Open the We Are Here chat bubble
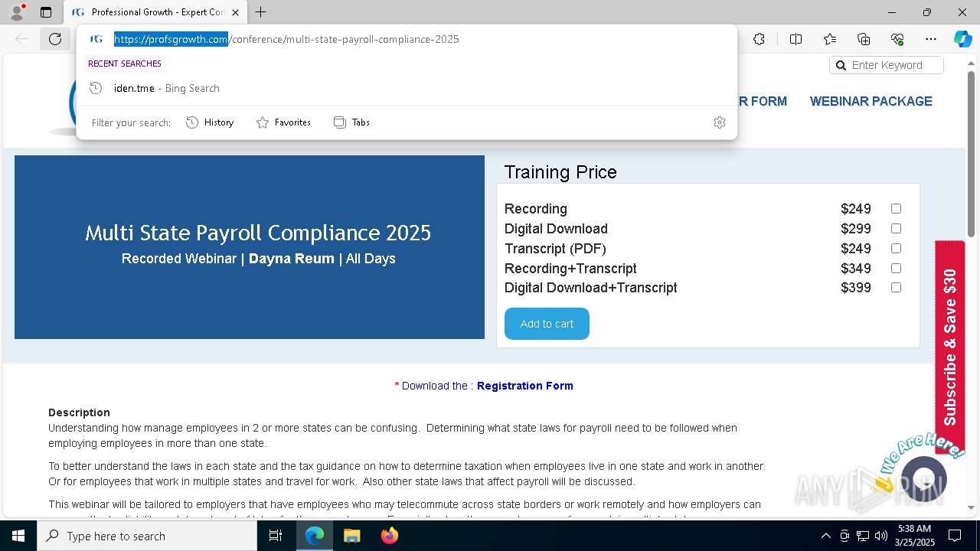Viewport: 980px width, 551px height. click(924, 479)
